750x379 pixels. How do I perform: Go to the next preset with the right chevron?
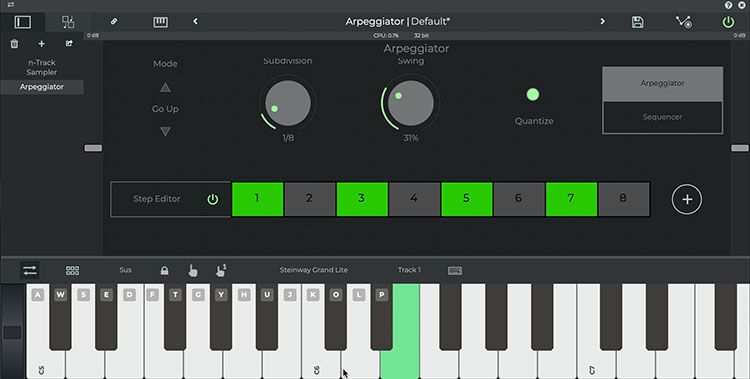click(x=602, y=22)
